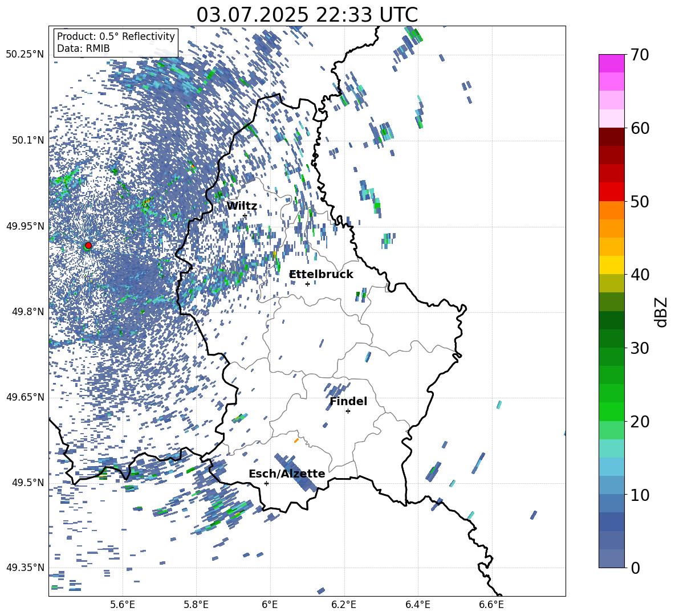Screen dimensions: 675x616
Task: Click the 6.2°E longitude label
Action: pyautogui.click(x=344, y=605)
